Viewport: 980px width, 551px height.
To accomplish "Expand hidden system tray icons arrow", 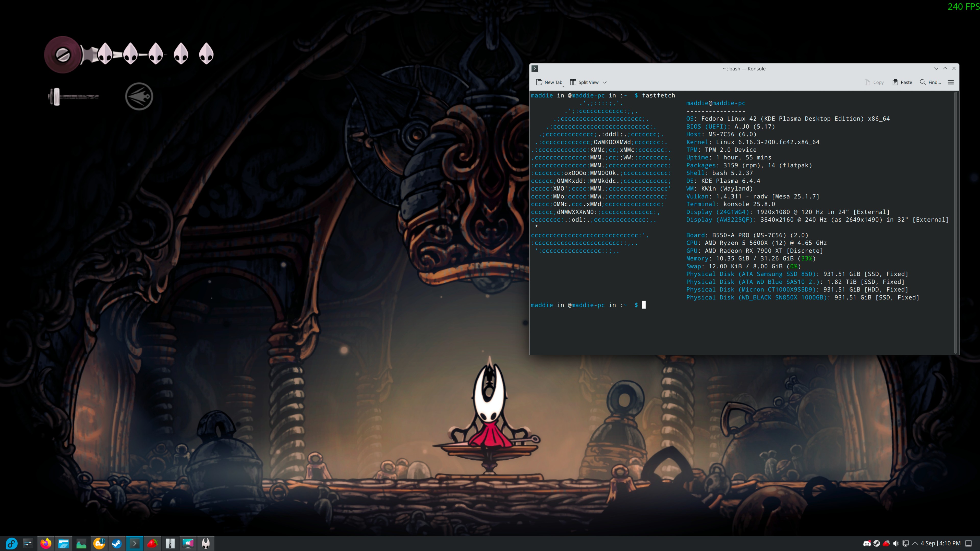I will tap(915, 543).
